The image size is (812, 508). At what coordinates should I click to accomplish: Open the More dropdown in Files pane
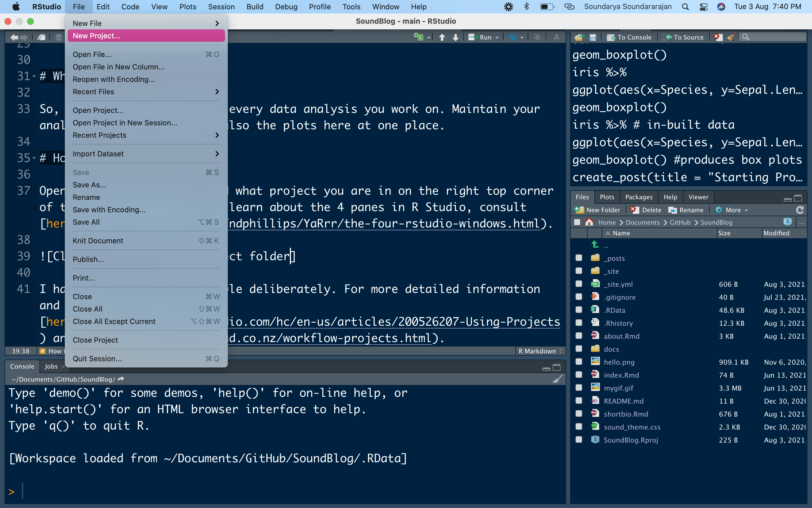[732, 210]
